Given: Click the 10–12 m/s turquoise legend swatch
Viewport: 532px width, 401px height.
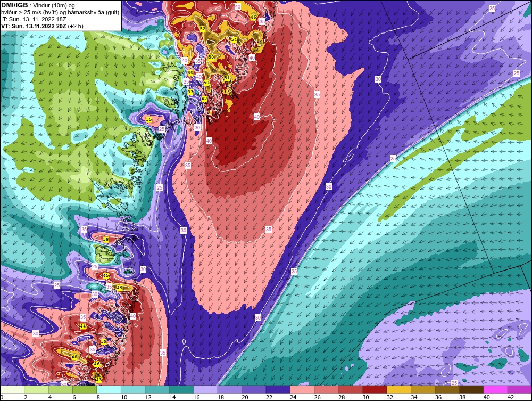Looking at the screenshot, I should [133, 389].
